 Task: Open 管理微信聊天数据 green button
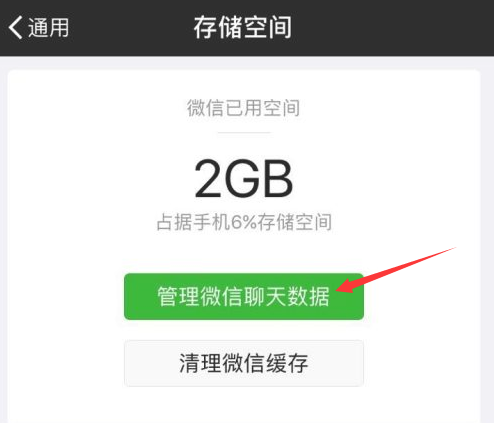point(244,296)
